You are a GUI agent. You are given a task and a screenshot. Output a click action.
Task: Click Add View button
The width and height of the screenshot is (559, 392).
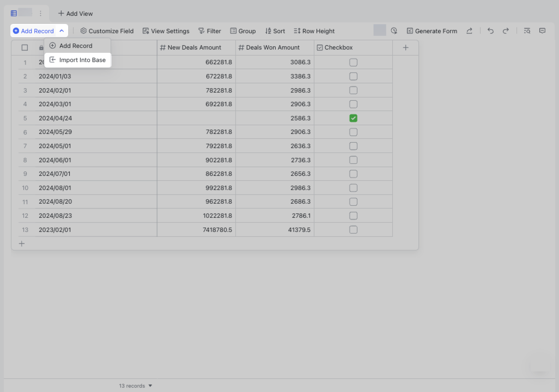tap(75, 13)
